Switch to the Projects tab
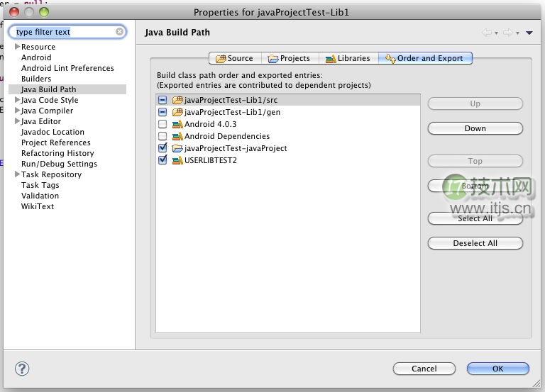Image resolution: width=545 pixels, height=392 pixels. pos(290,58)
